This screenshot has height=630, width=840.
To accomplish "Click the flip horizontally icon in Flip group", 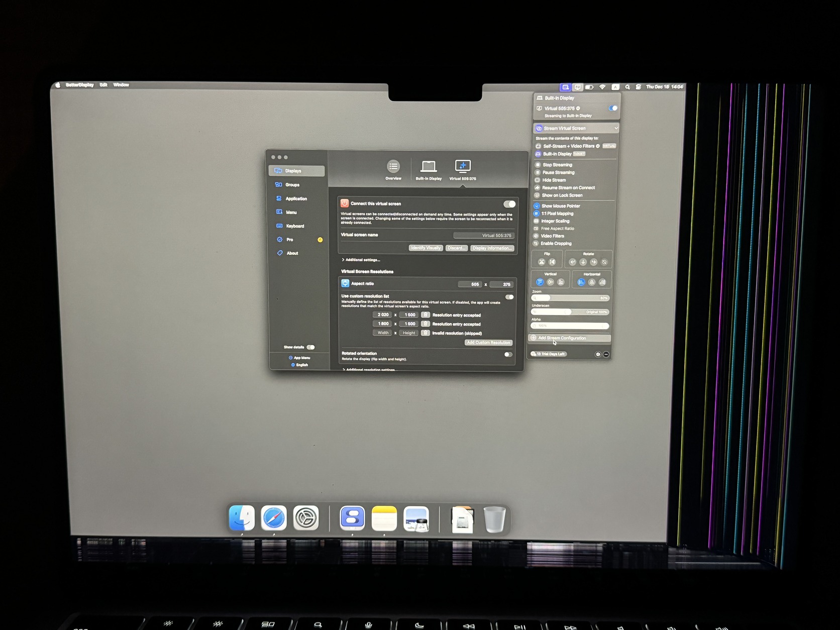I will point(552,262).
